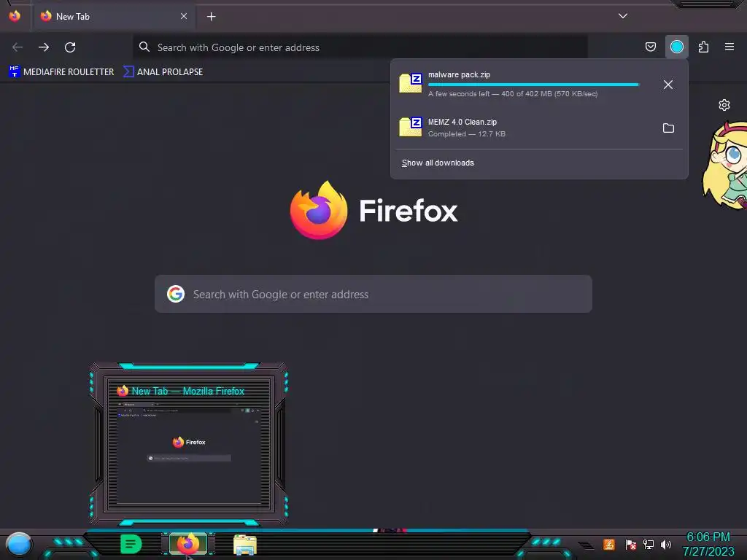This screenshot has height=560, width=747.
Task: Open the network tray icon
Action: click(x=649, y=544)
